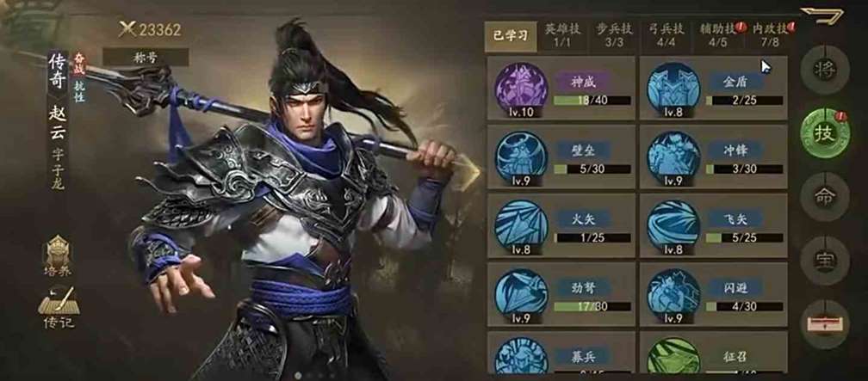The image size is (868, 381).
Task: Choose the 冲锋 skill icon
Action: (x=673, y=156)
